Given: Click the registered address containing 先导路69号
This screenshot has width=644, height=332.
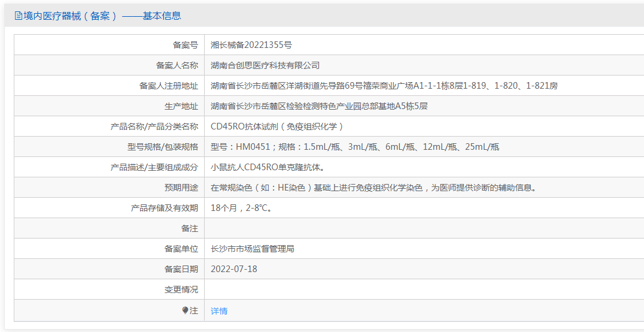Looking at the screenshot, I should (384, 86).
